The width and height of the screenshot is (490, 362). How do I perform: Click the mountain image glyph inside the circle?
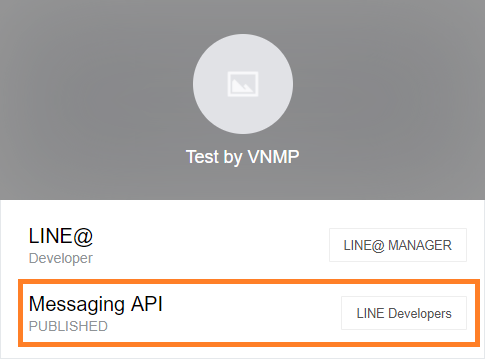coord(243,86)
